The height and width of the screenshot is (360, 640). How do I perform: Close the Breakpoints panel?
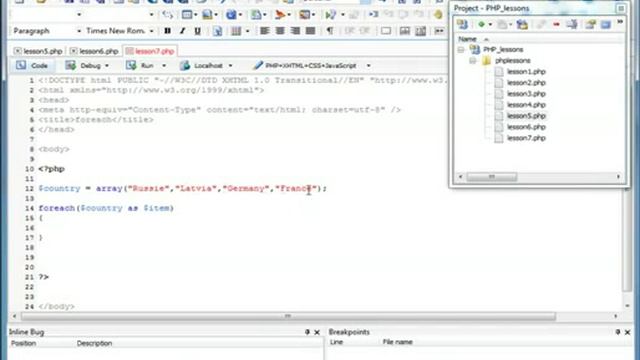(627, 332)
